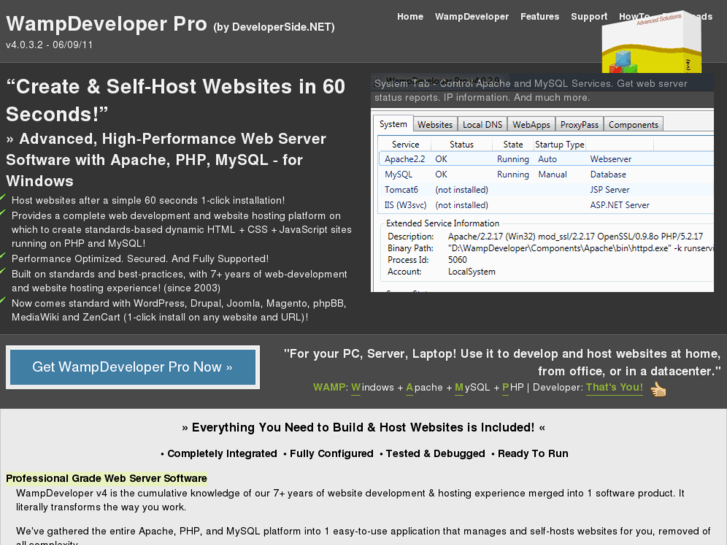Image resolution: width=727 pixels, height=545 pixels.
Task: Click the System Tab caption text
Action: point(531,90)
